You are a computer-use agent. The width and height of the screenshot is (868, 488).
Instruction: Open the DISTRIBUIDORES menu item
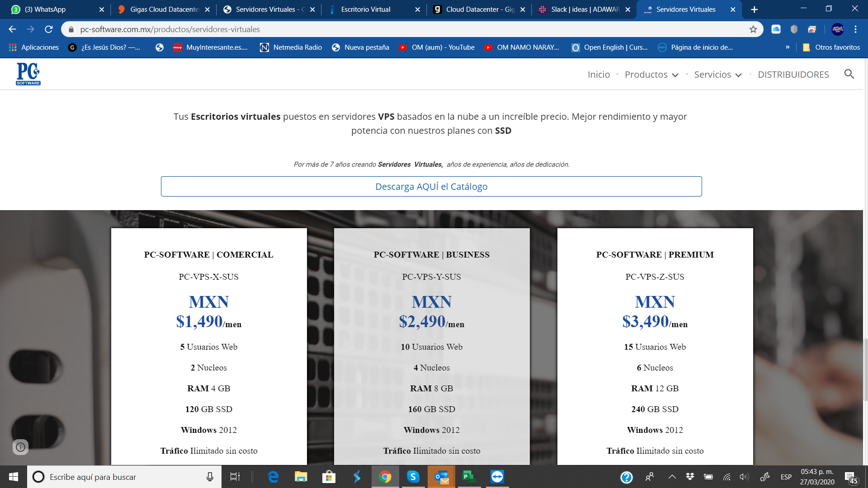pyautogui.click(x=793, y=75)
